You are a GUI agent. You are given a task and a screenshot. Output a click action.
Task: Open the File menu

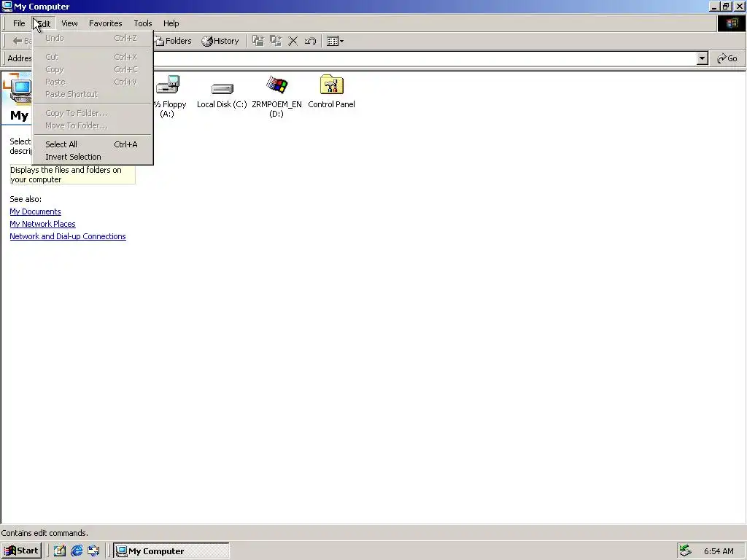coord(19,23)
